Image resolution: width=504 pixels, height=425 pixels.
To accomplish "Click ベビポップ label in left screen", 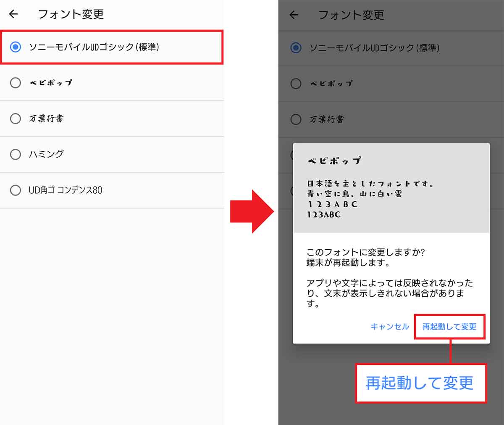I will 50,83.
